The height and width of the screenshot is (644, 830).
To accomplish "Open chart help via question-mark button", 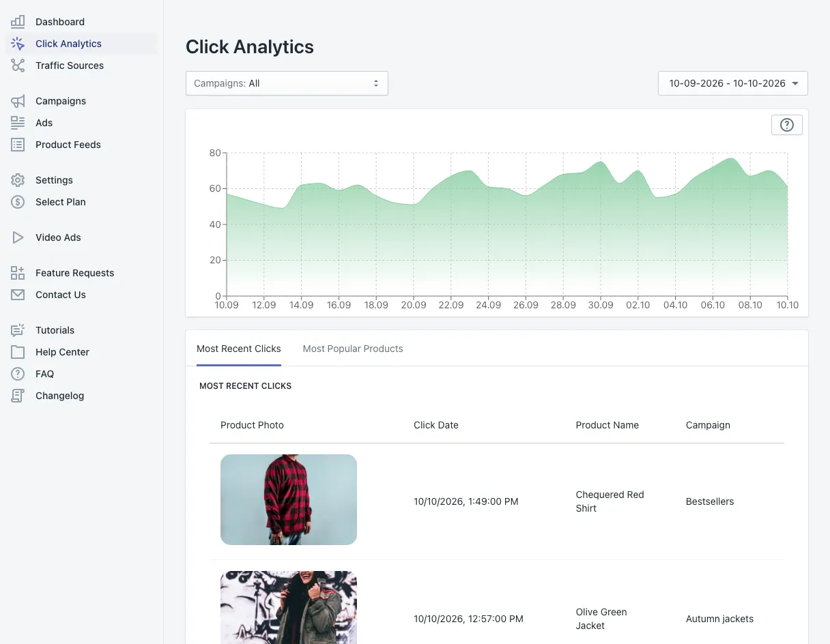I will coord(787,125).
